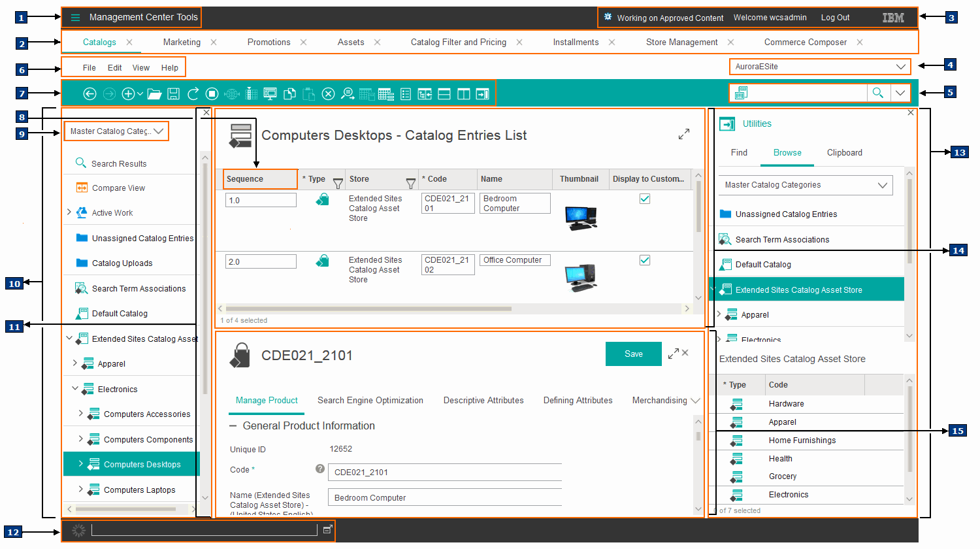Switch to the Catalog Filter and Pricing tab
Viewport: 980px width, 549px height.
coord(458,42)
